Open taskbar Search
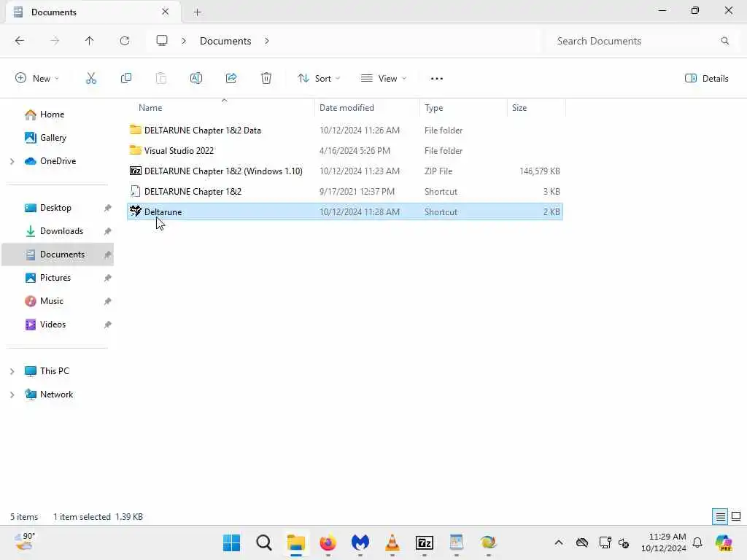The width and height of the screenshot is (747, 560). pyautogui.click(x=264, y=542)
